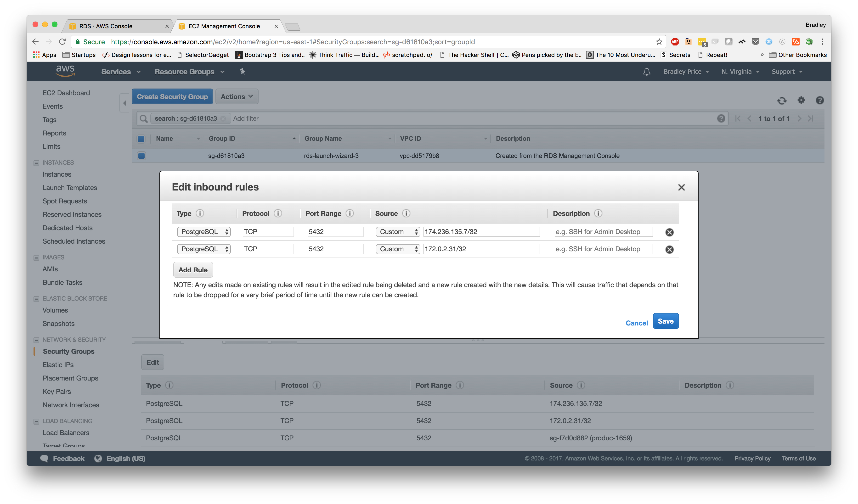
Task: Click the notification bell icon
Action: (x=647, y=71)
